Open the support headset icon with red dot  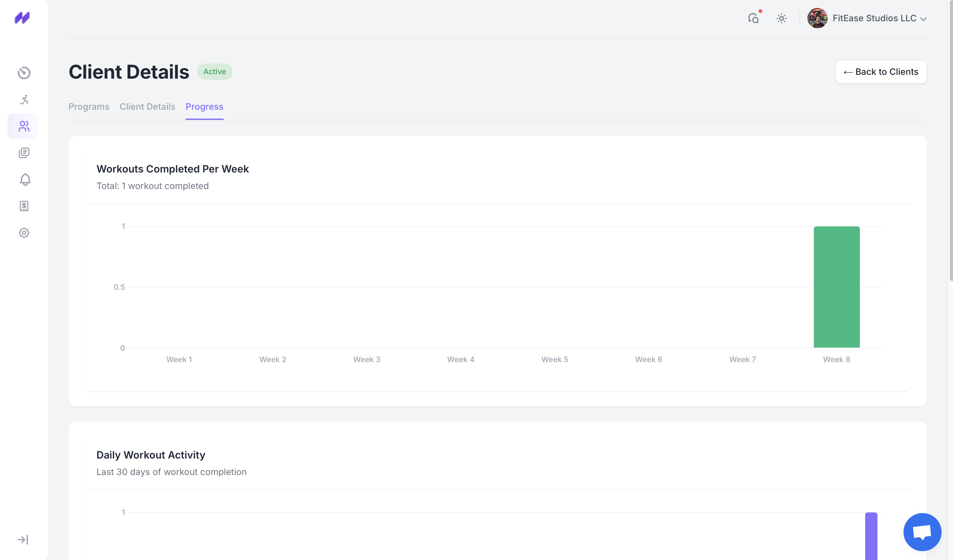754,18
